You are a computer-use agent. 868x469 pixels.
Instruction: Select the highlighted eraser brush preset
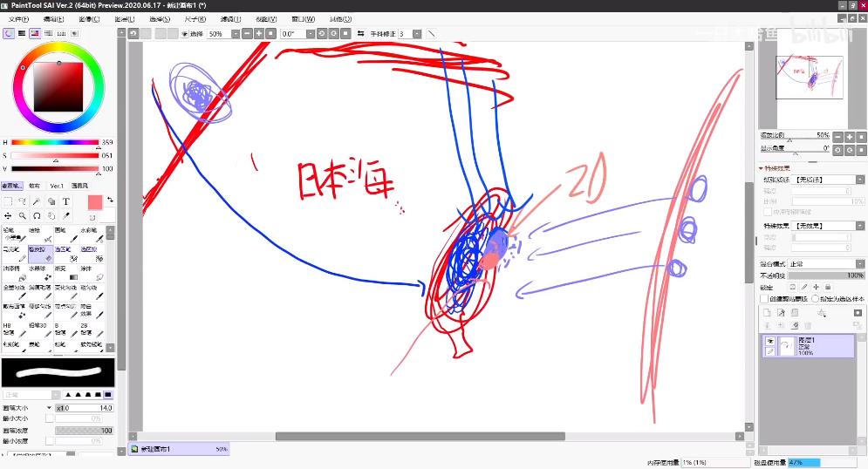click(40, 254)
